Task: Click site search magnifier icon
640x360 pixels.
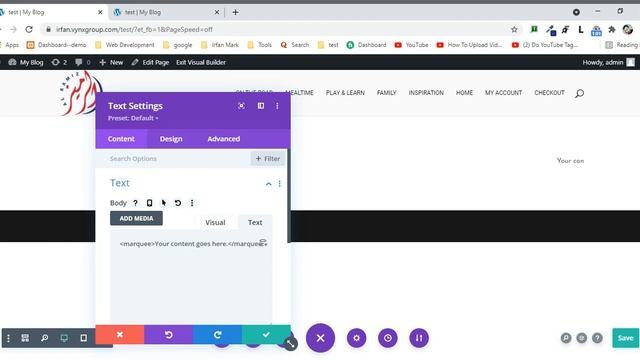Action: 580,93
